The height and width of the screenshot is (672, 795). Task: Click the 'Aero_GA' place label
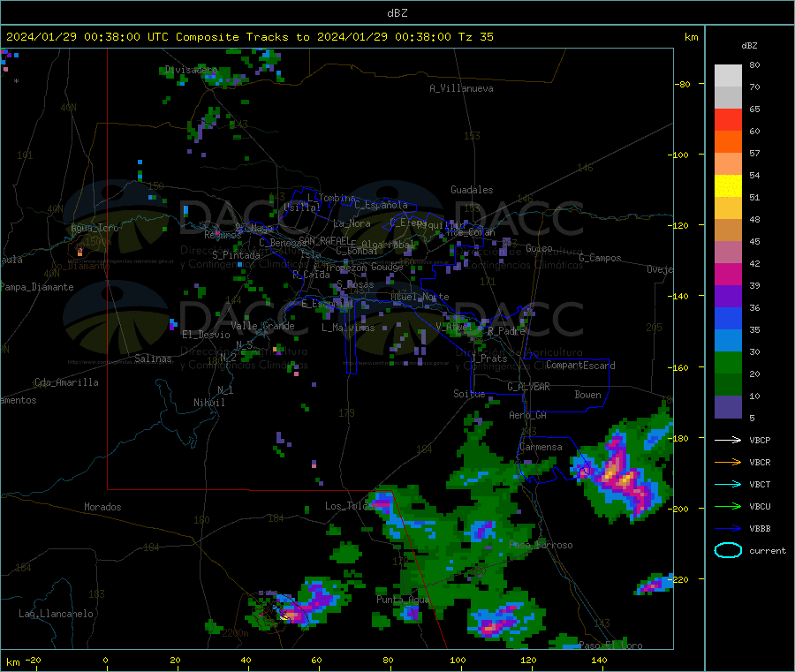(x=527, y=415)
